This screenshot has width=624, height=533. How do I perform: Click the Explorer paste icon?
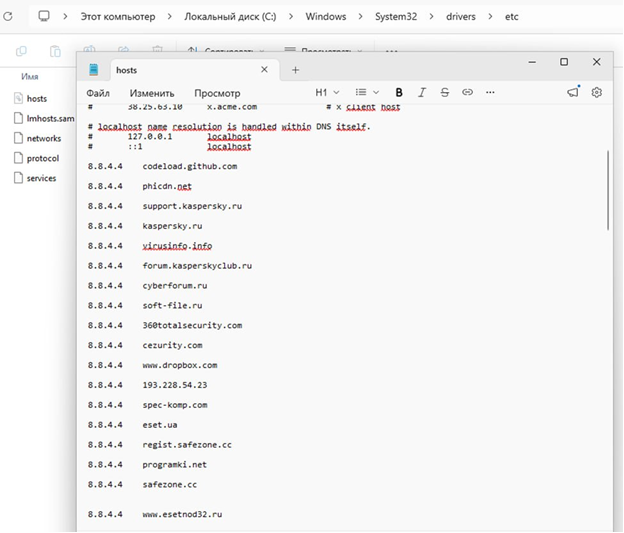click(x=55, y=51)
